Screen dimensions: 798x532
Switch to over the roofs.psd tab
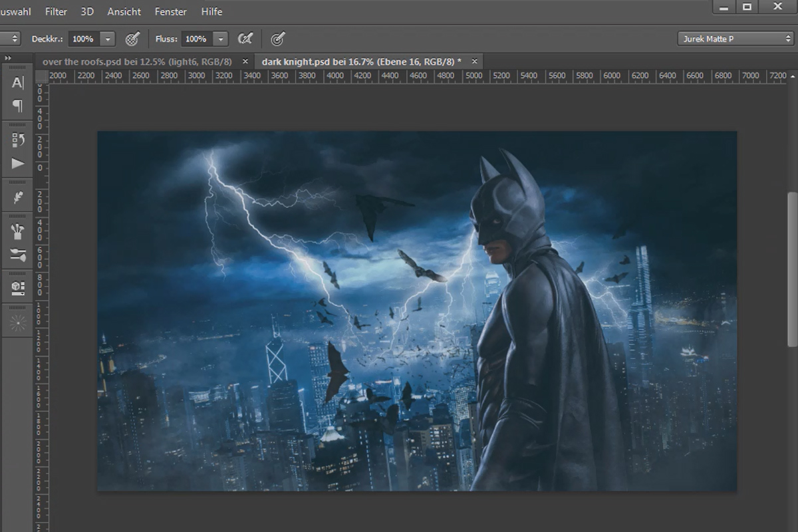click(137, 61)
